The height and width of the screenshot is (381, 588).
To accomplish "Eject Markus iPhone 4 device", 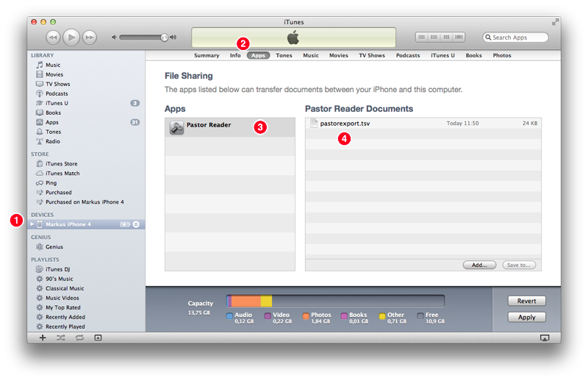I will tap(136, 224).
